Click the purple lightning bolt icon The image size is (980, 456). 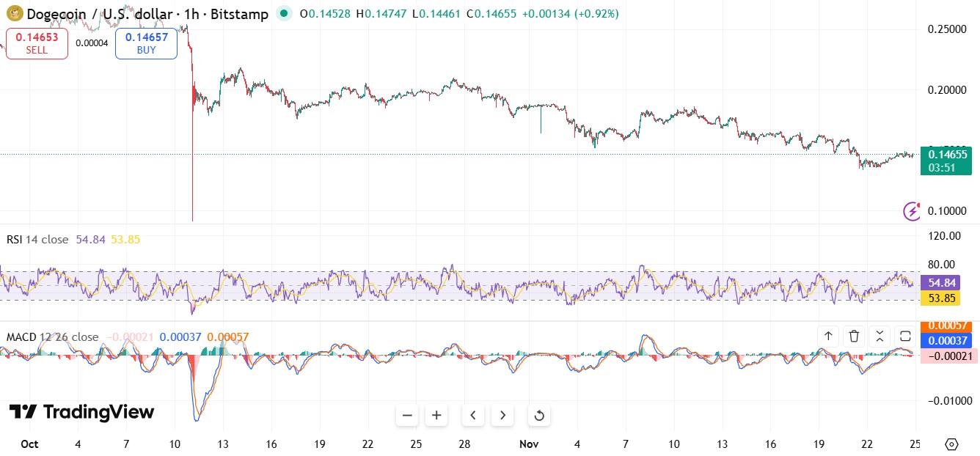(x=912, y=211)
